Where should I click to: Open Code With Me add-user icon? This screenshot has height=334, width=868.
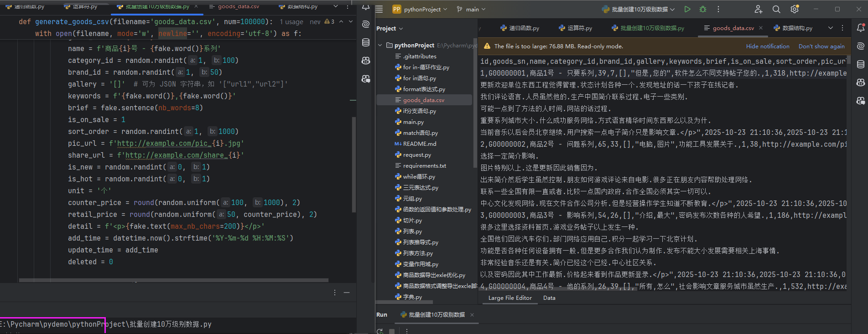(758, 9)
